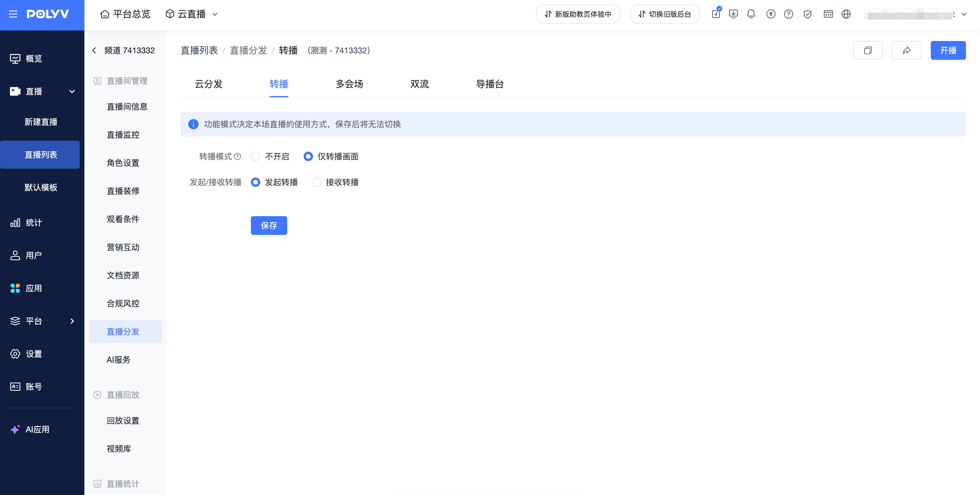
Task: Open account dropdown chevron
Action: pyautogui.click(x=964, y=14)
